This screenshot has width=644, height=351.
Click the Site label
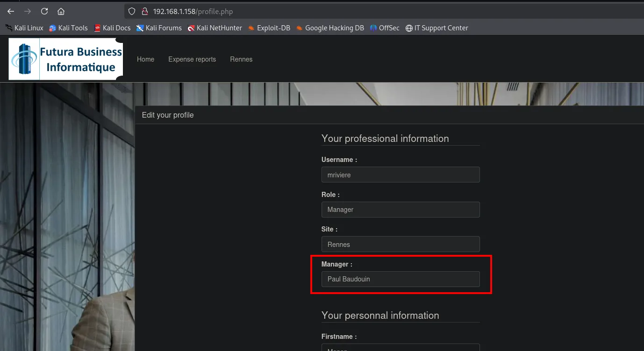click(x=329, y=229)
